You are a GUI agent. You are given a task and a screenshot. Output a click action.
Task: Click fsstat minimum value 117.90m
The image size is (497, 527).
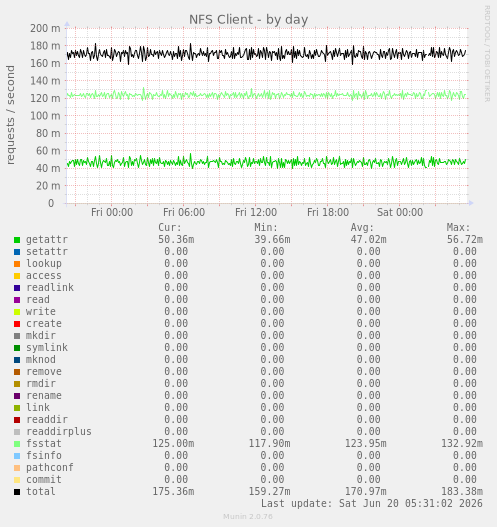pyautogui.click(x=269, y=443)
